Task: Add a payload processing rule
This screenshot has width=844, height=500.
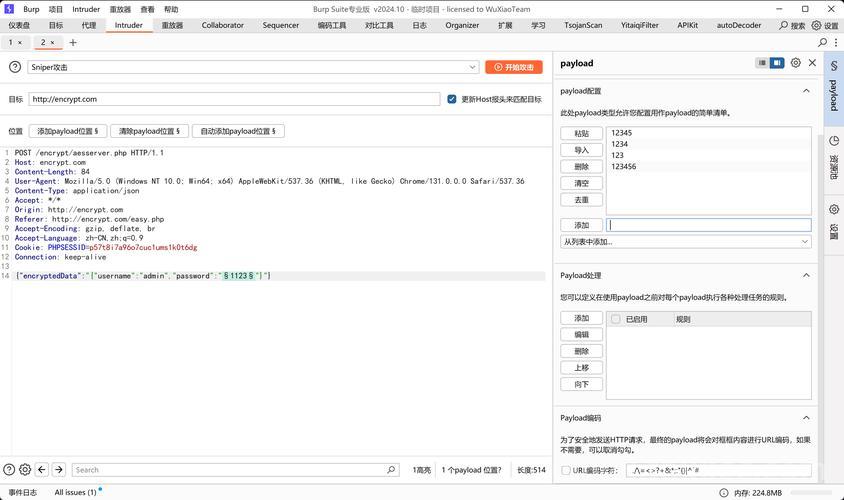Action: click(x=581, y=318)
